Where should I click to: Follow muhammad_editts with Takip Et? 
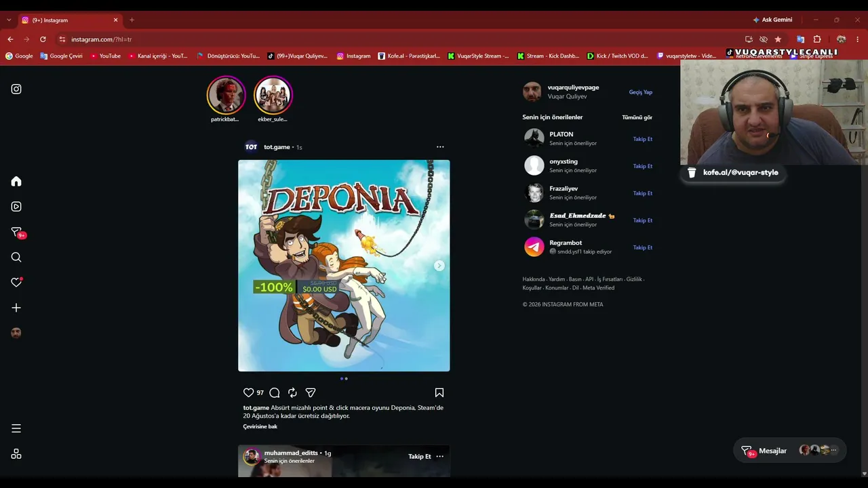[x=420, y=456]
